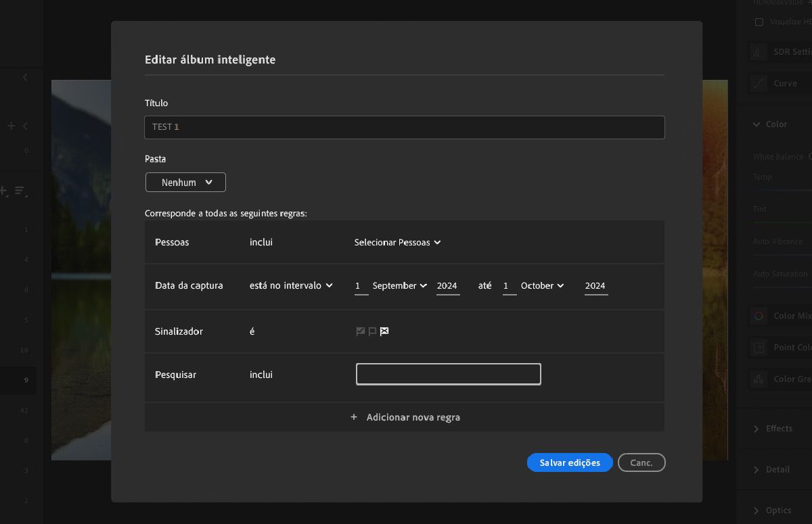
Task: Click the Canc. cancel button
Action: click(641, 462)
